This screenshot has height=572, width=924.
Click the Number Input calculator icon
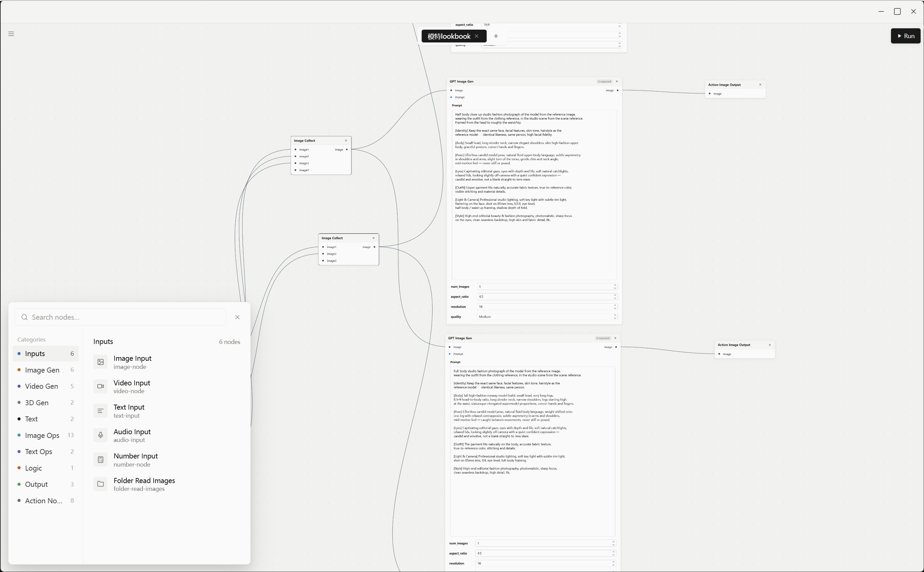[x=101, y=459]
